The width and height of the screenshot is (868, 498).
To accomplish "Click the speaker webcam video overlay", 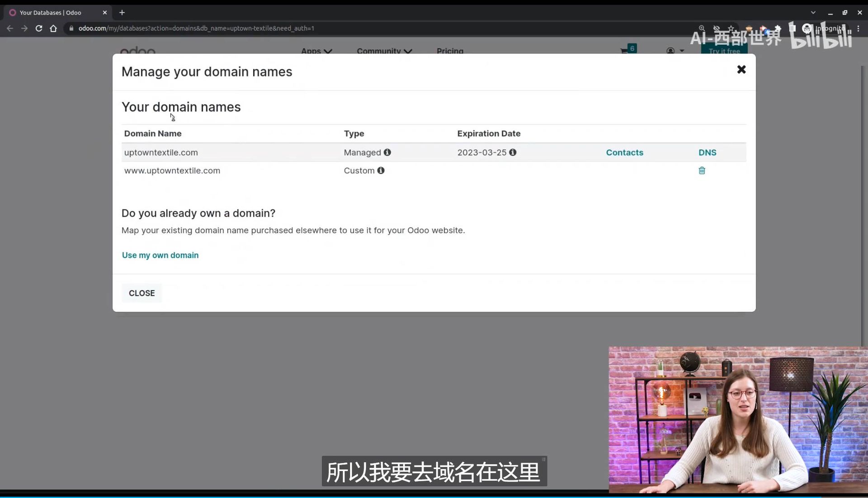I will pyautogui.click(x=738, y=419).
